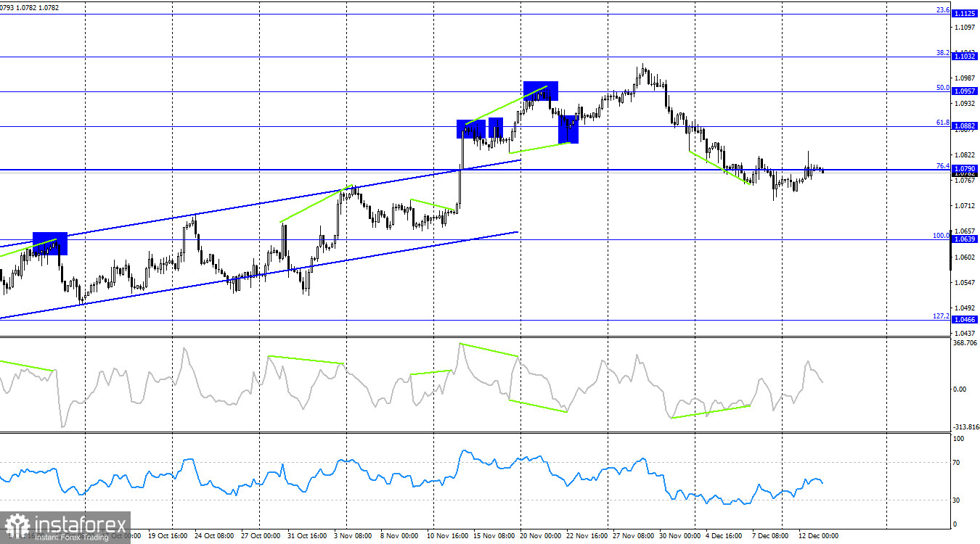Click the 1.0437 price axis value
This screenshot has width=980, height=544.
(965, 332)
